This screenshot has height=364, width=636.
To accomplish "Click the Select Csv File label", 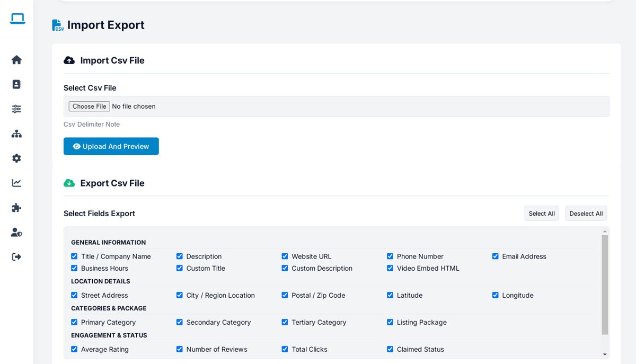I will 90,88.
